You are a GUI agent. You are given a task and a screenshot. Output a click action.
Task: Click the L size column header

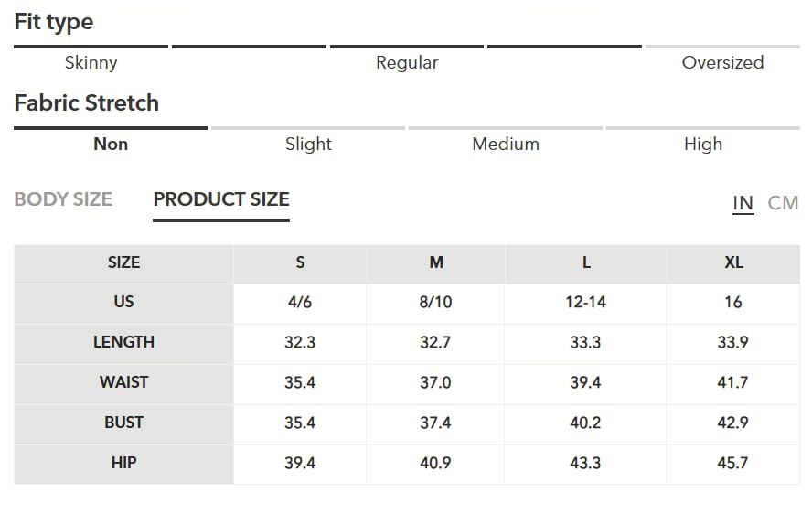(586, 262)
